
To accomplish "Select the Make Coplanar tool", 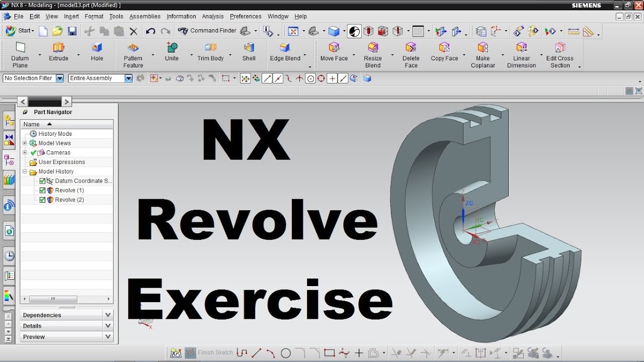I will coord(483,55).
